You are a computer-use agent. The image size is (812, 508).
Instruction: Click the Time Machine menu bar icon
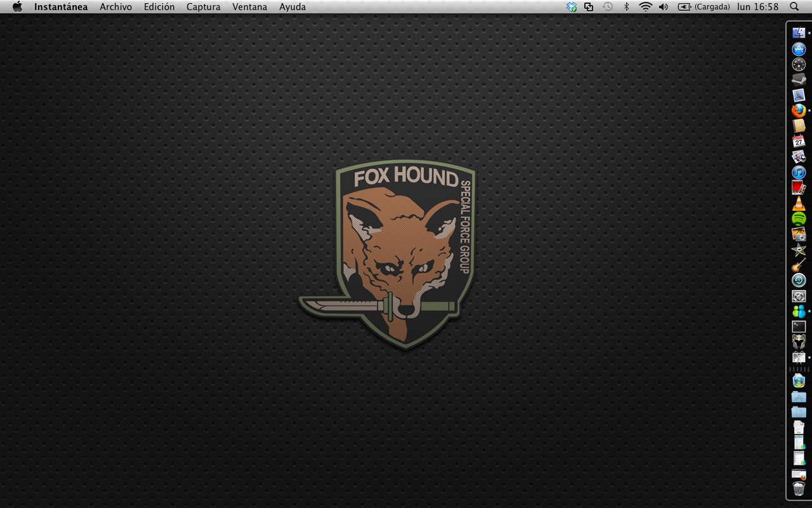[x=608, y=7]
